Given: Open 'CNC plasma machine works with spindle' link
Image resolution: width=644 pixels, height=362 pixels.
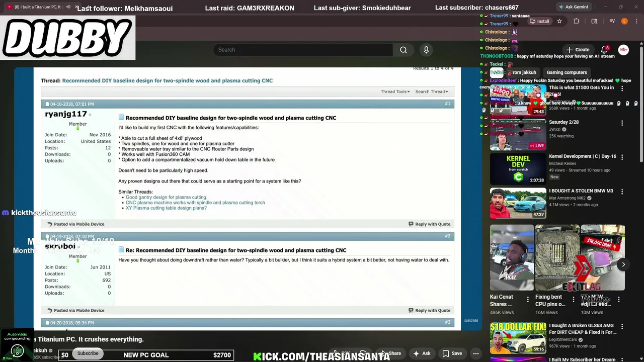Looking at the screenshot, I should pos(195,203).
